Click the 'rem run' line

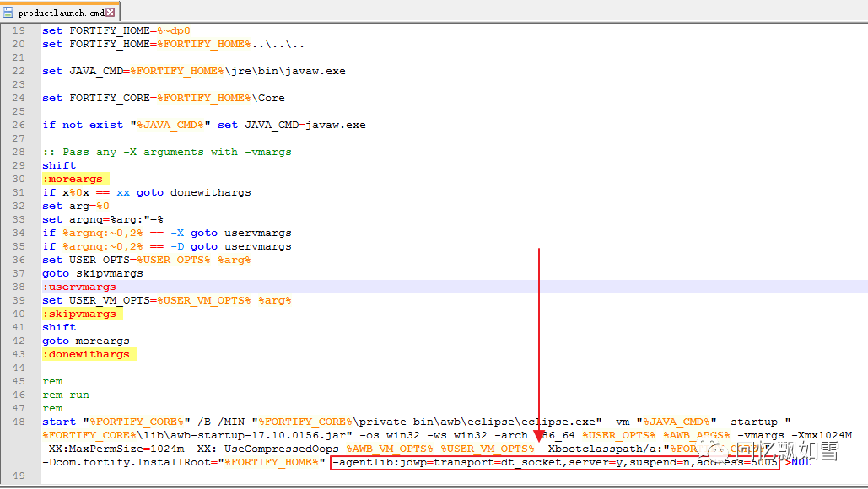66,395
